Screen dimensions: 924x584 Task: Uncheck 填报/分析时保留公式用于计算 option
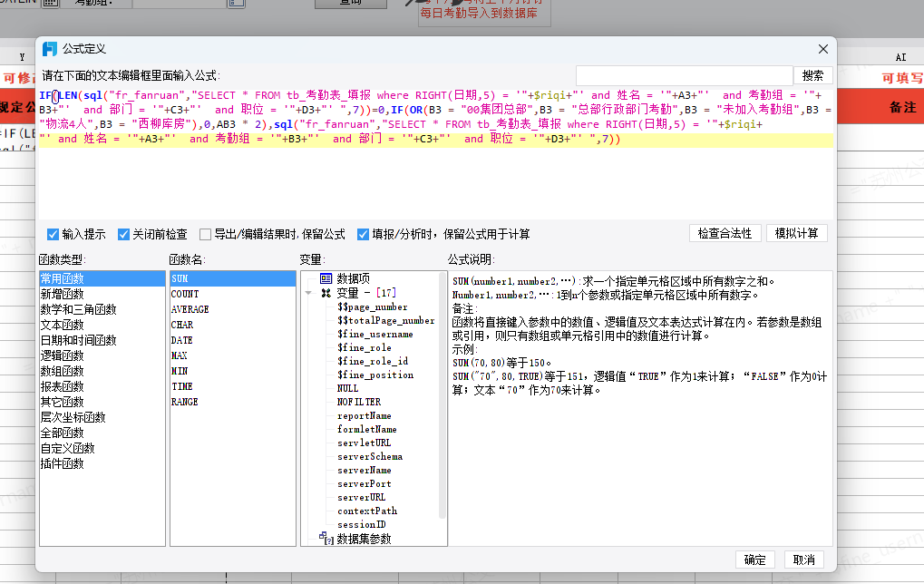[x=363, y=234]
